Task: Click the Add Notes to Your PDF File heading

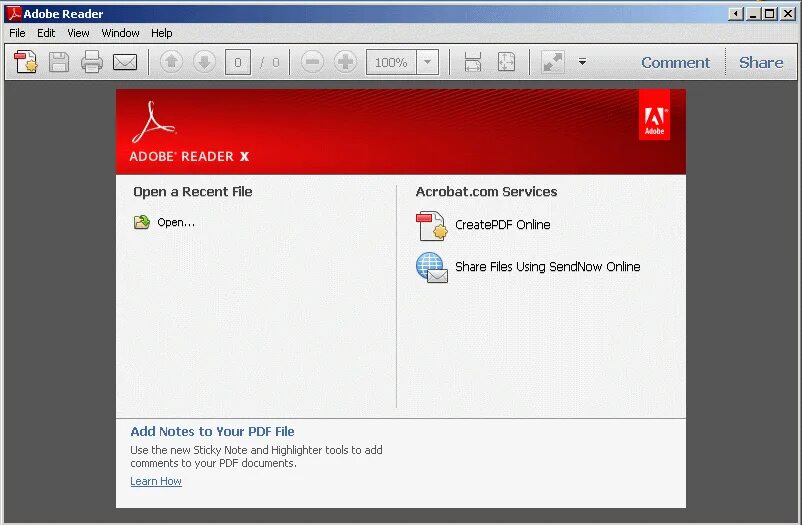Action: [x=212, y=431]
